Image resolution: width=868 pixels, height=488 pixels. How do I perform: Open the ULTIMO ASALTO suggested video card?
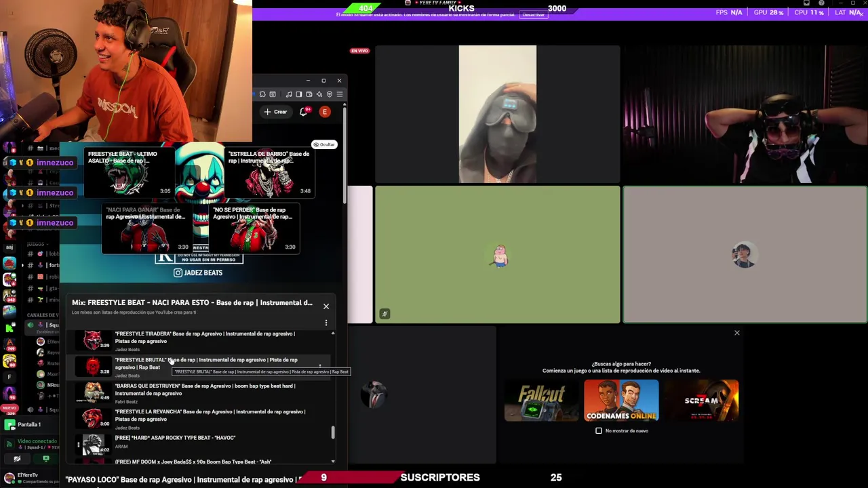click(x=129, y=172)
